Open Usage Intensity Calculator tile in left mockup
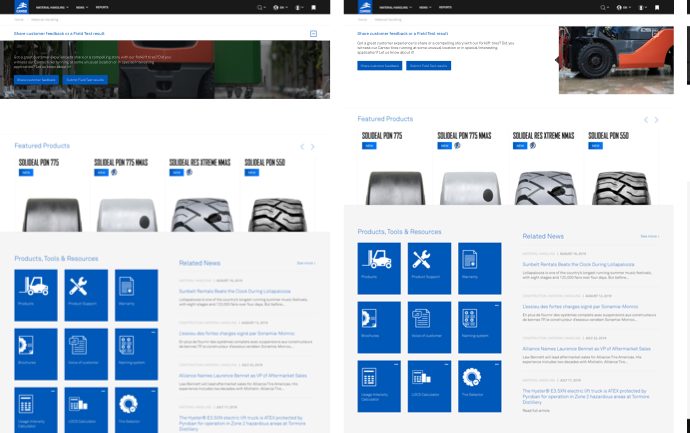The width and height of the screenshot is (690, 433). (x=36, y=410)
